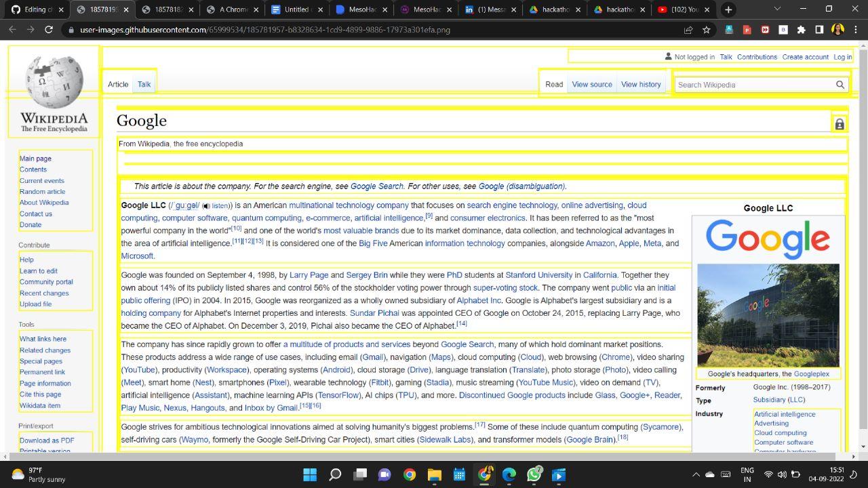This screenshot has width=868, height=488.
Task: Click the lock icon in the address bar
Action: [x=71, y=30]
